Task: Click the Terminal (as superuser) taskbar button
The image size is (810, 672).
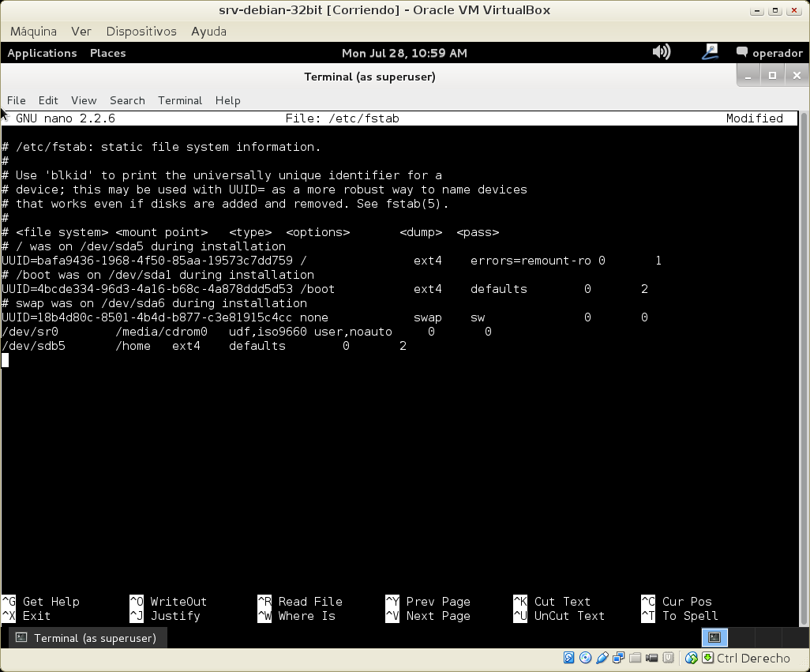Action: click(x=87, y=637)
